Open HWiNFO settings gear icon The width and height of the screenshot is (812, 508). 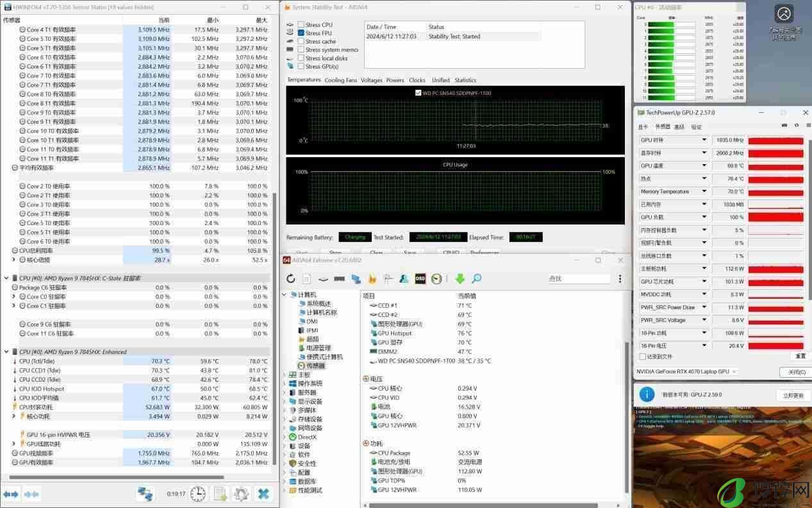click(241, 493)
